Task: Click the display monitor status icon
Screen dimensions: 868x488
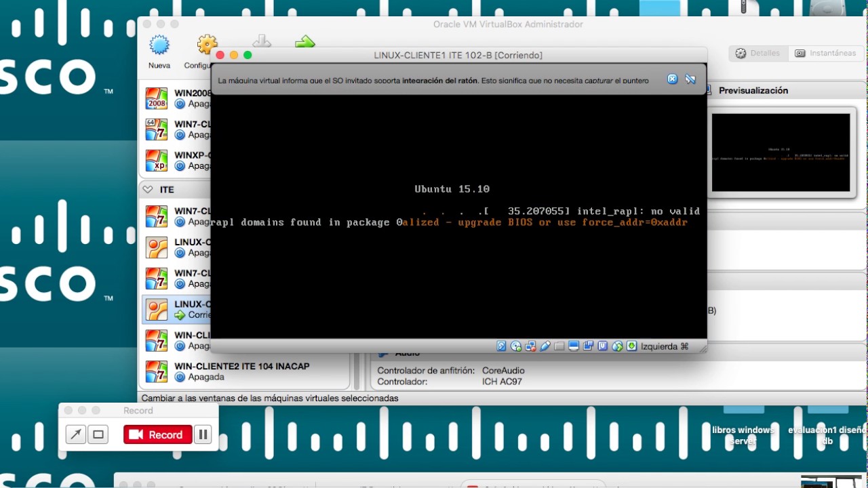Action: pyautogui.click(x=574, y=346)
